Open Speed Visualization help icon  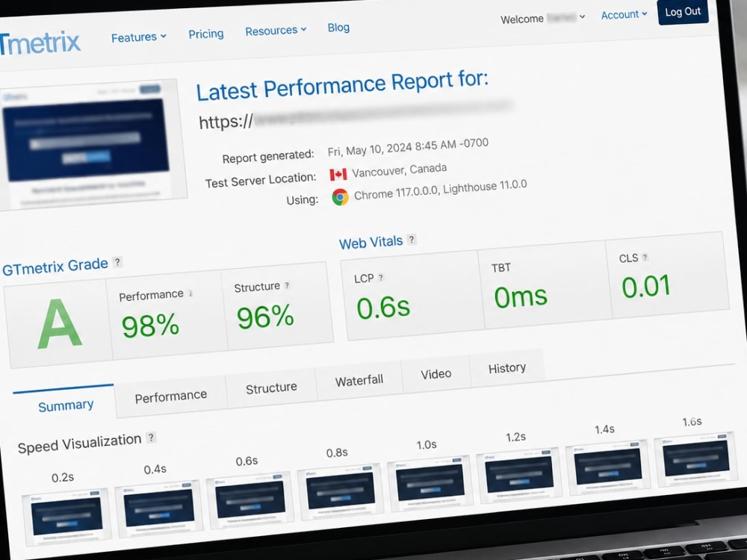point(151,437)
